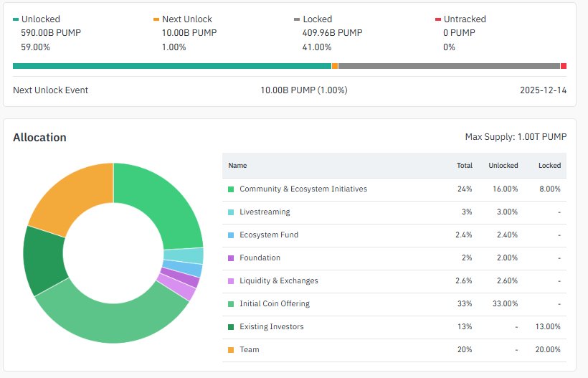This screenshot has height=378, width=588.
Task: Click the Foundation purple color square
Action: [x=231, y=258]
